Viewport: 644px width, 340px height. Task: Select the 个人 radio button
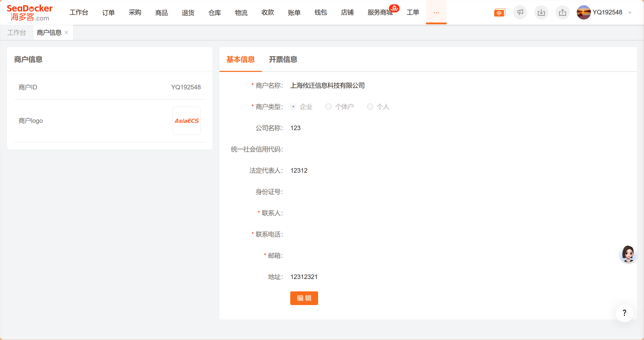tap(370, 107)
